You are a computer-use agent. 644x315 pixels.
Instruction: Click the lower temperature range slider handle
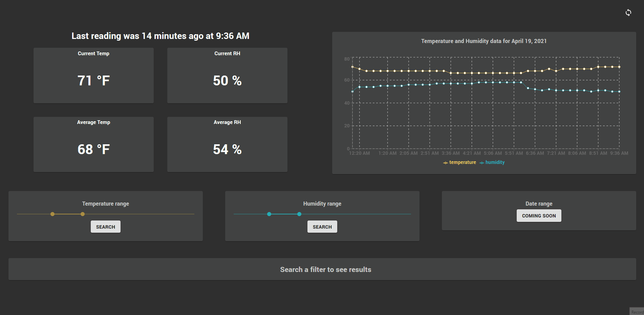pos(52,214)
